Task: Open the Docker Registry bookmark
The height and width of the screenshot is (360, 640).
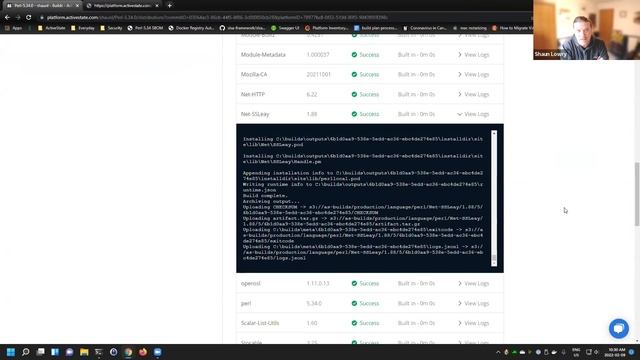Action: click(191, 28)
